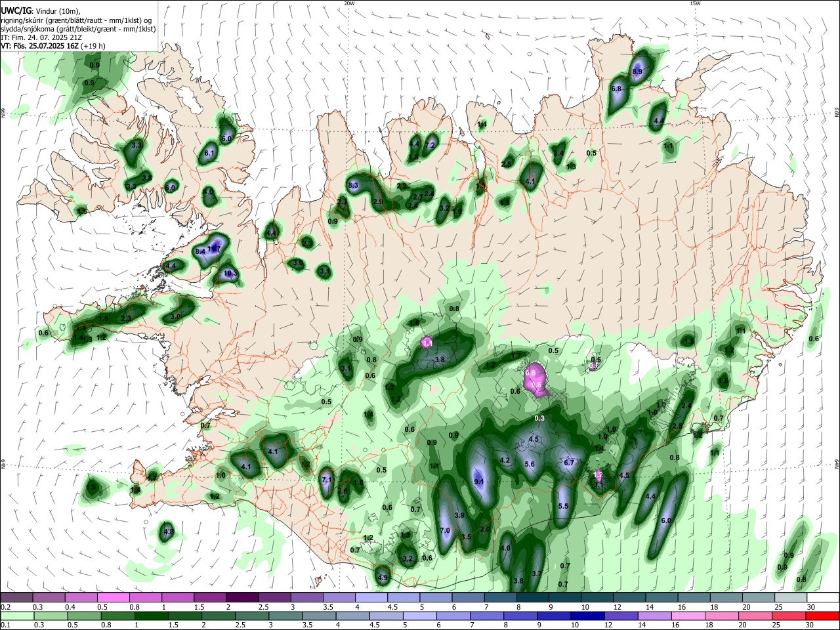
Task: Click the 7.0 precipitation value near south coast
Action: pyautogui.click(x=445, y=530)
